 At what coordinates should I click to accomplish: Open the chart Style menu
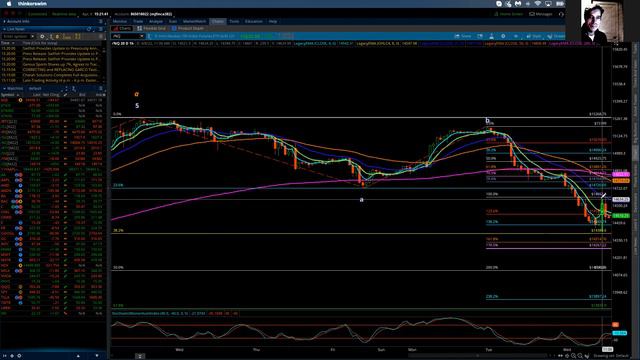click(x=534, y=36)
